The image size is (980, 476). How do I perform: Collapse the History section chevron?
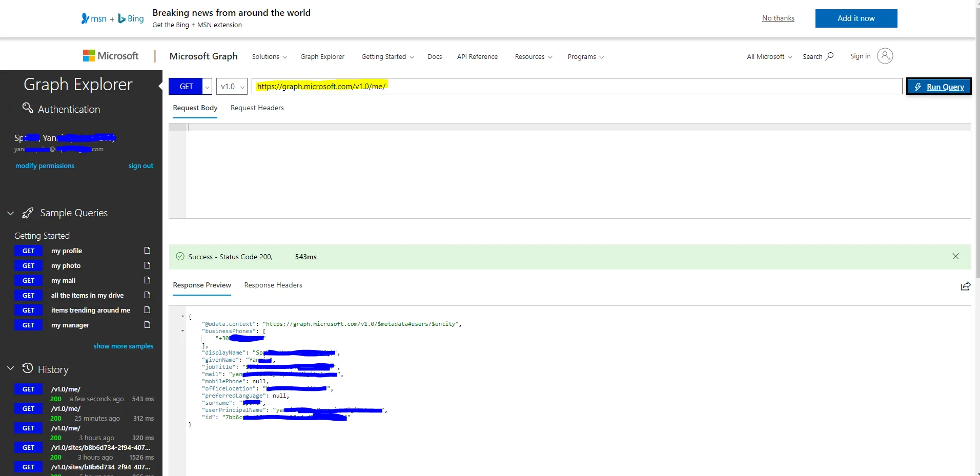tap(10, 368)
